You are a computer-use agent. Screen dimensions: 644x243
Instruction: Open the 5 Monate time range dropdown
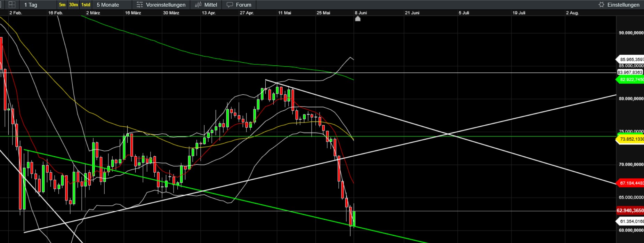(112, 5)
